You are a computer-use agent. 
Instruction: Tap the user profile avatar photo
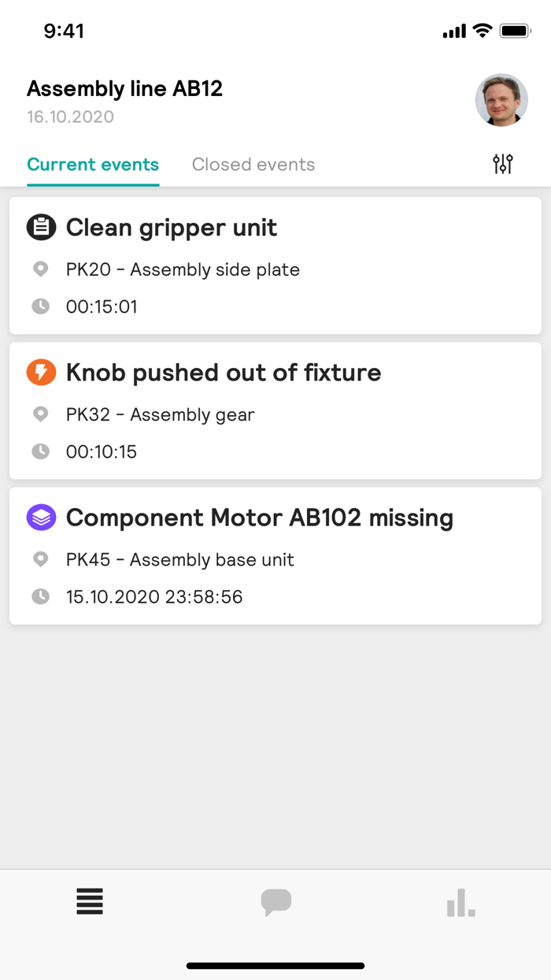pyautogui.click(x=501, y=100)
